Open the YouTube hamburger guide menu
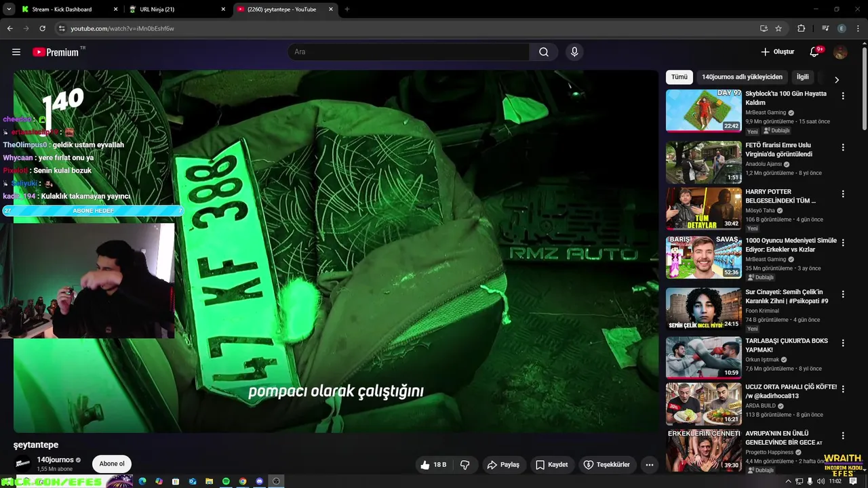The width and height of the screenshot is (868, 488). pos(16,52)
